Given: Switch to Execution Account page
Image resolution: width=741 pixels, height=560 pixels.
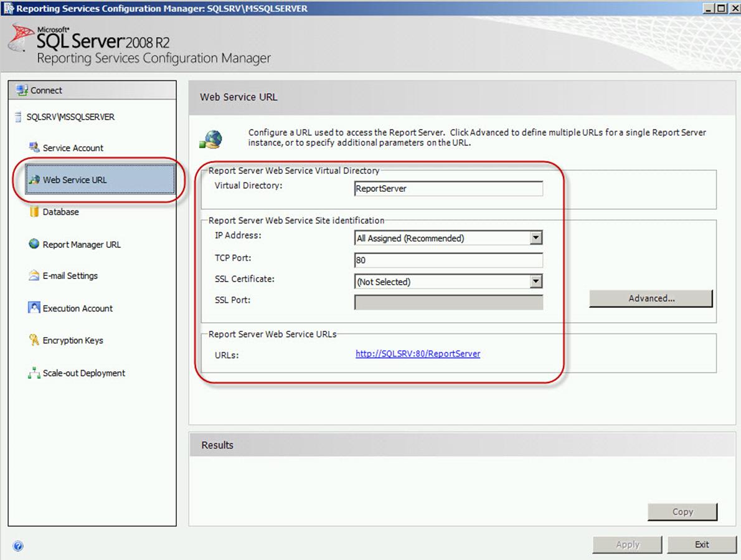Looking at the screenshot, I should (77, 308).
